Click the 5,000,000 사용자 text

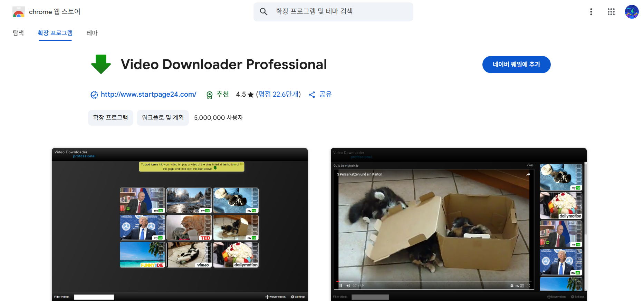coord(219,118)
